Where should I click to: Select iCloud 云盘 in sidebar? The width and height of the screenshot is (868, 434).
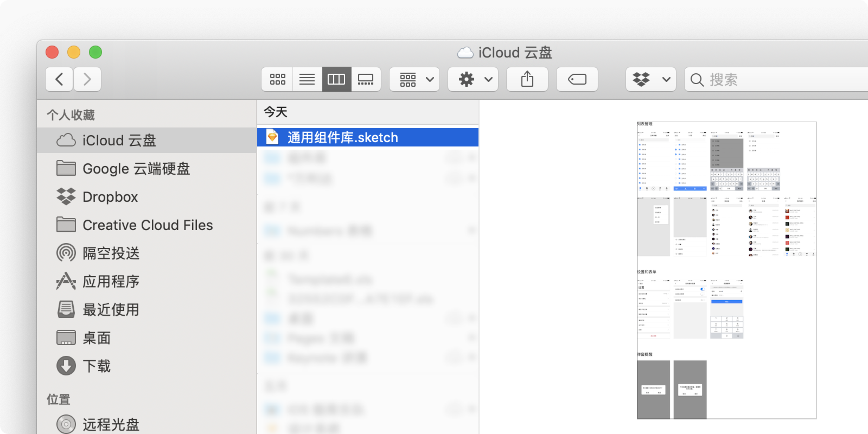(119, 141)
